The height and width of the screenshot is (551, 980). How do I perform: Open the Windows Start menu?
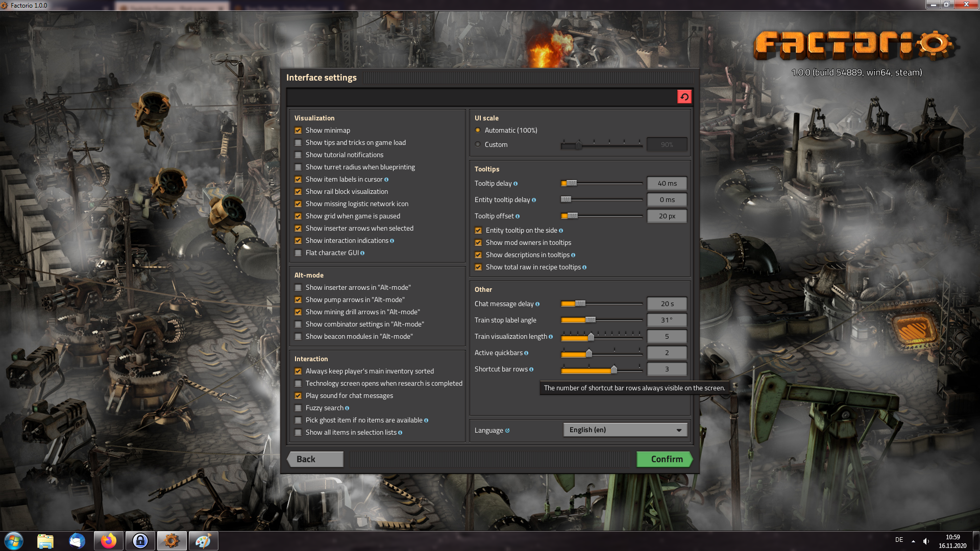tap(14, 541)
